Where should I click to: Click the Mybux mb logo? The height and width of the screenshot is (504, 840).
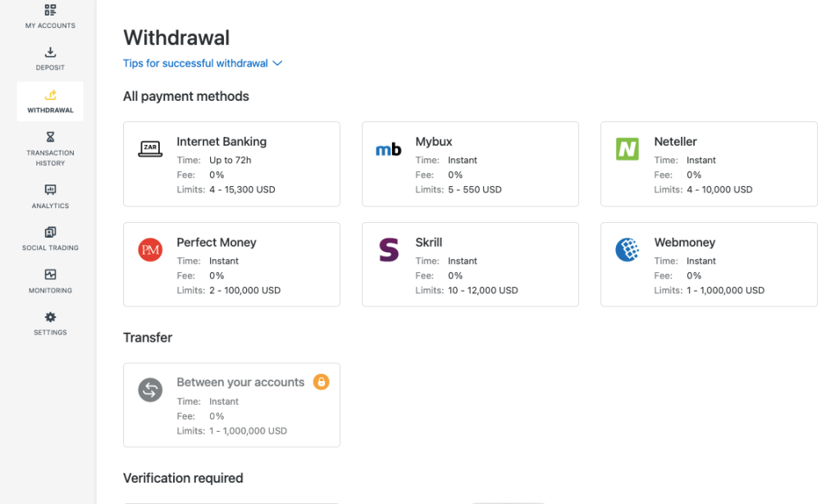coord(389,150)
